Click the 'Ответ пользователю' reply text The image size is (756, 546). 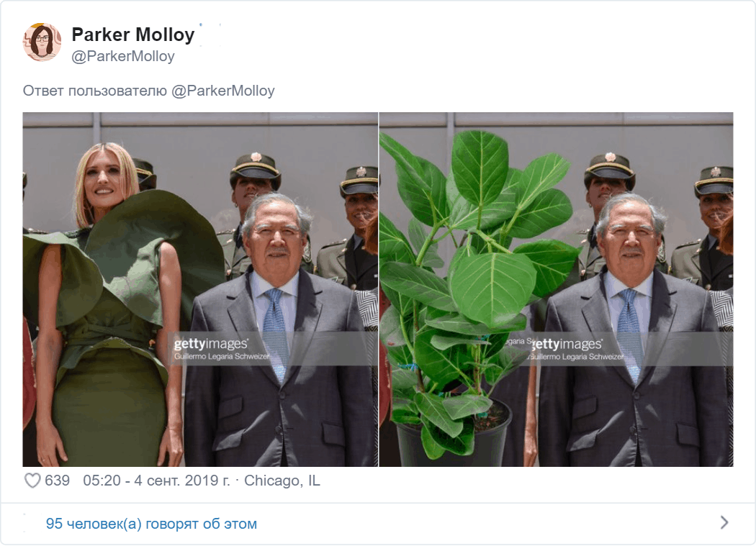click(94, 91)
